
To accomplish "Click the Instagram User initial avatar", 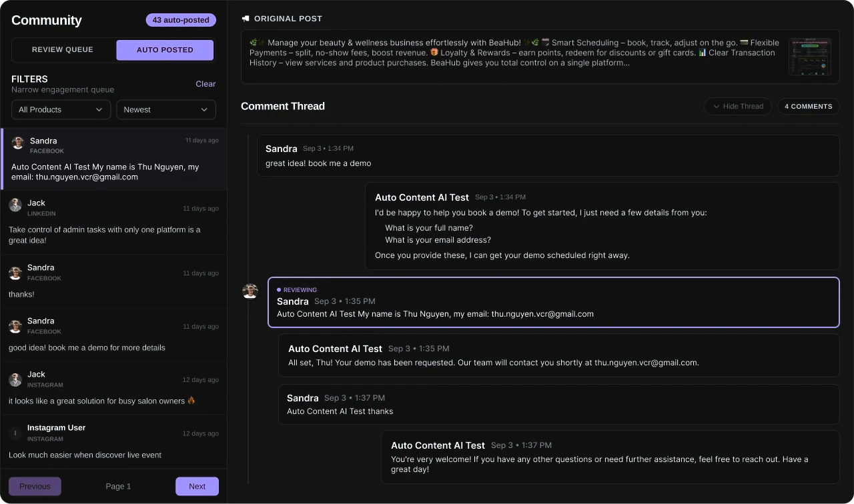I will click(x=15, y=433).
